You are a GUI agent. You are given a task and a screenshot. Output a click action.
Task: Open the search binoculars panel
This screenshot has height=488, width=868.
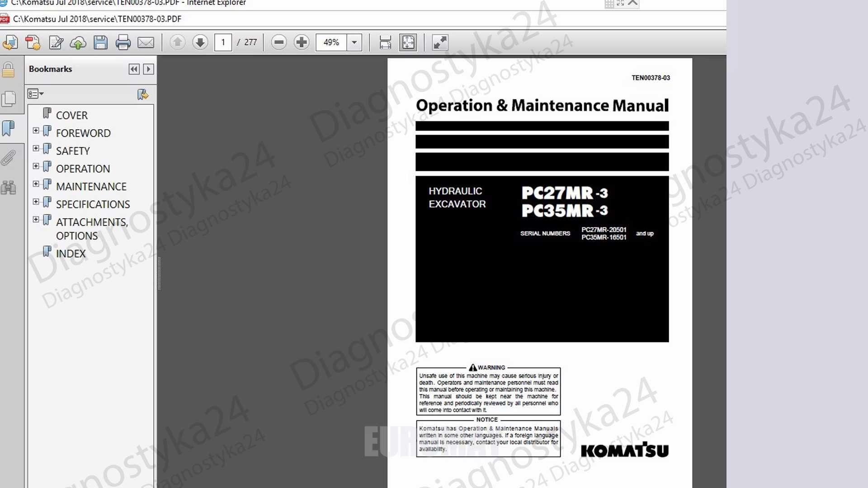pyautogui.click(x=8, y=187)
